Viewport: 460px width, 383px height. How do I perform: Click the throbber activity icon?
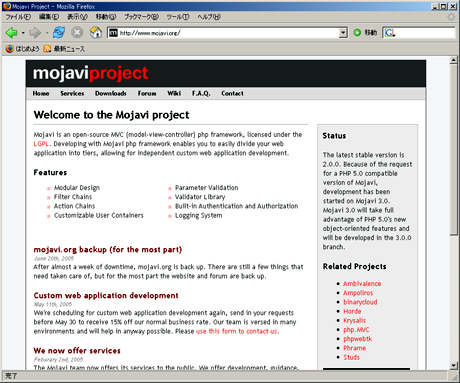coord(451,17)
